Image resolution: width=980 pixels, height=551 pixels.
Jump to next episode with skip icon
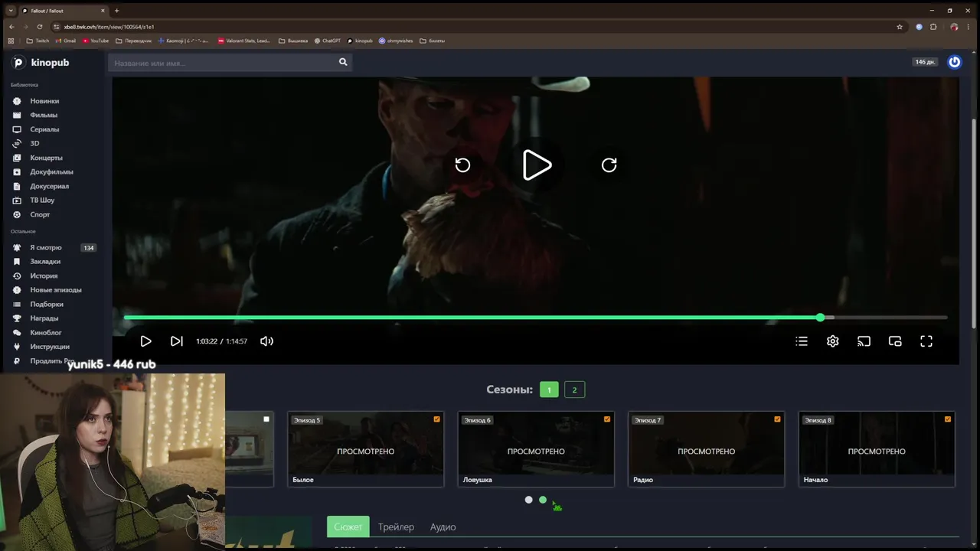177,341
